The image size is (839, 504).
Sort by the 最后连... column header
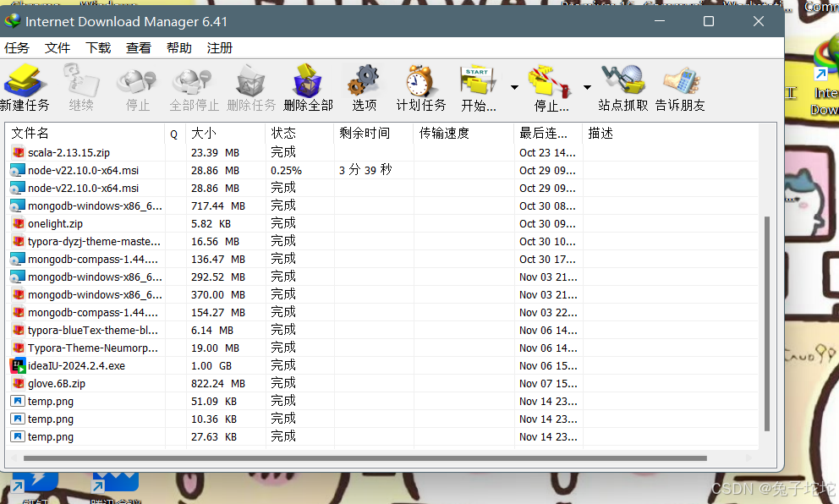[548, 134]
